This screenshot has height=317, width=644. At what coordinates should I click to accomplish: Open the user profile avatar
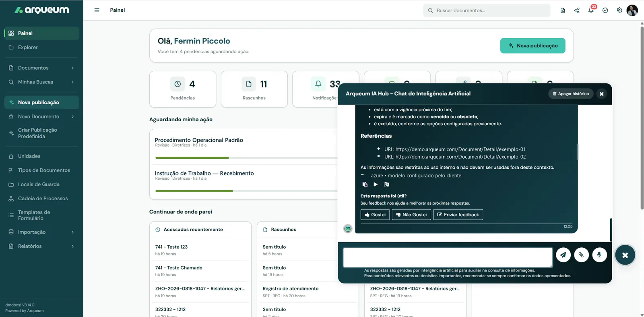pos(632,10)
